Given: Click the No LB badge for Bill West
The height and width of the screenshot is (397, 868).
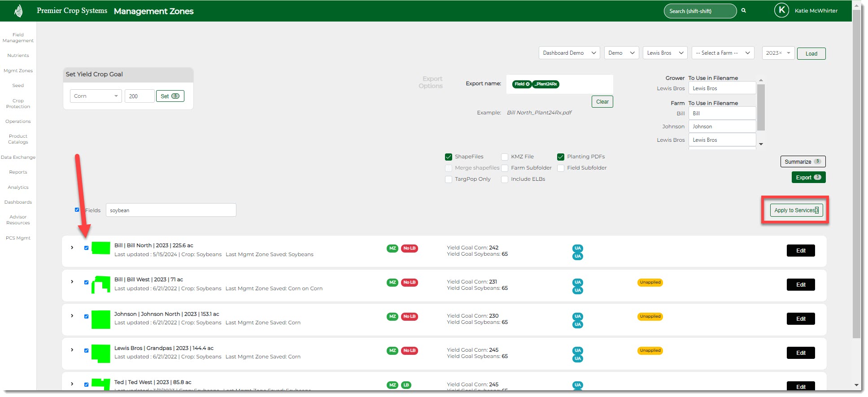Looking at the screenshot, I should point(409,282).
